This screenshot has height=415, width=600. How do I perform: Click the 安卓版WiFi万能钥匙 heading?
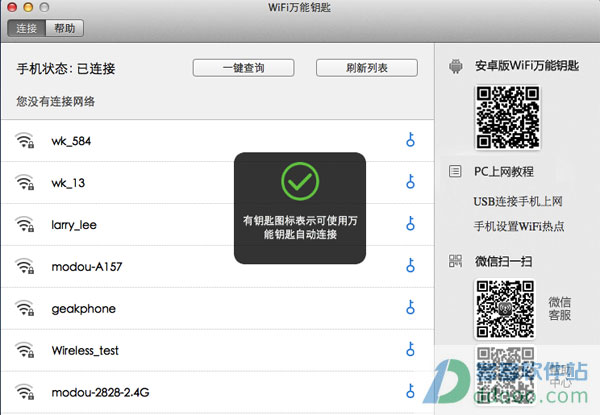coord(527,66)
